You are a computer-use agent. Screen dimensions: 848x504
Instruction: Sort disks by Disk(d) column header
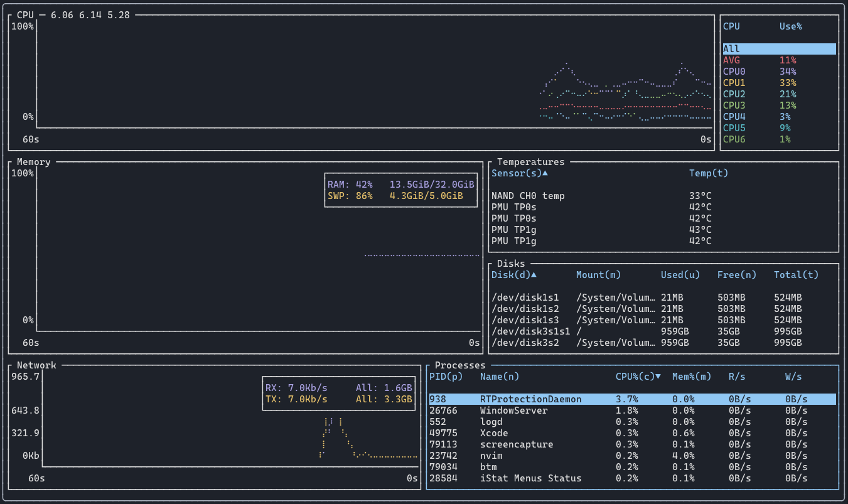tap(513, 275)
